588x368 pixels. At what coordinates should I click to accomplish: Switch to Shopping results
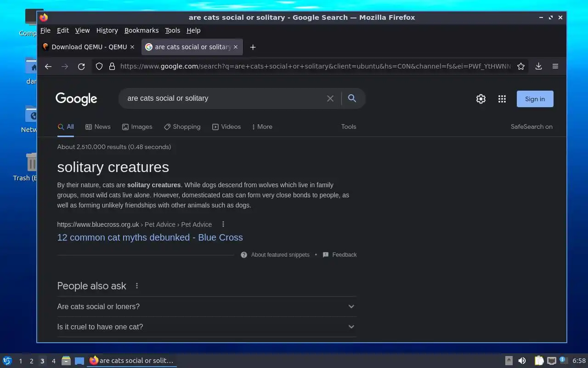click(182, 127)
